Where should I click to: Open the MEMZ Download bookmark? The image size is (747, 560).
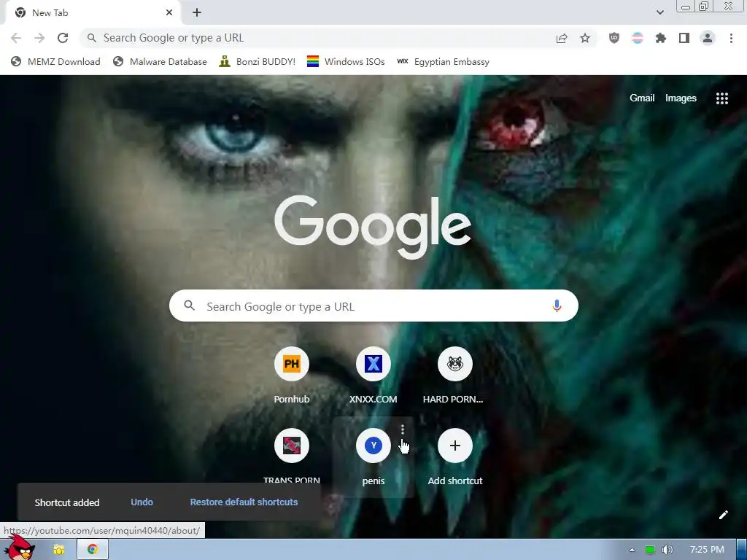click(55, 61)
